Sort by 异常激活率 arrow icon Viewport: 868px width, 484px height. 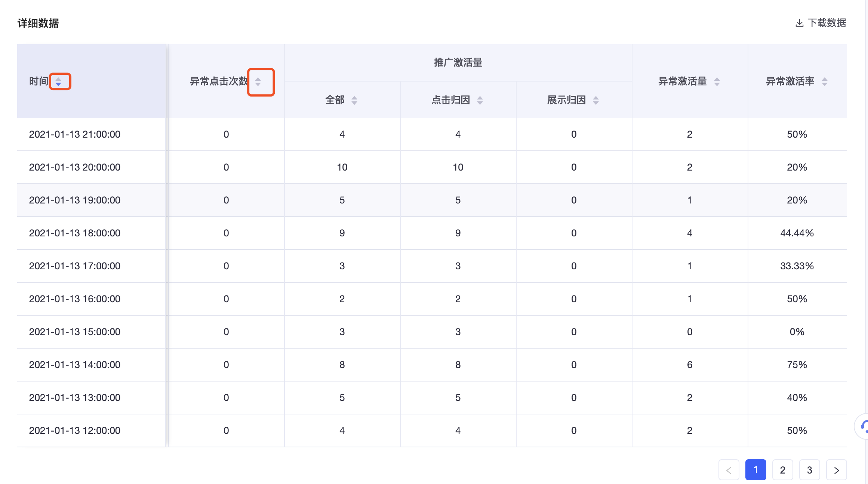(825, 82)
